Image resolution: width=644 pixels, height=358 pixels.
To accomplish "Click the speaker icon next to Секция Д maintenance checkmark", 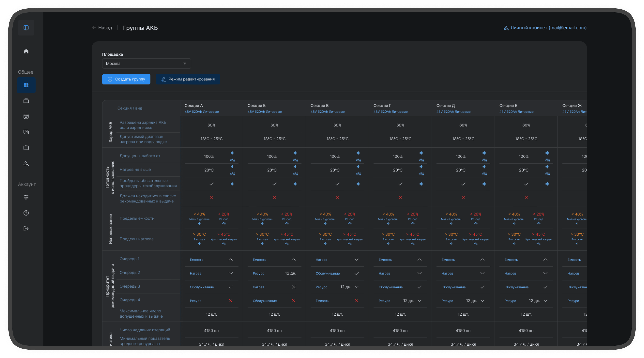I will 484,184.
